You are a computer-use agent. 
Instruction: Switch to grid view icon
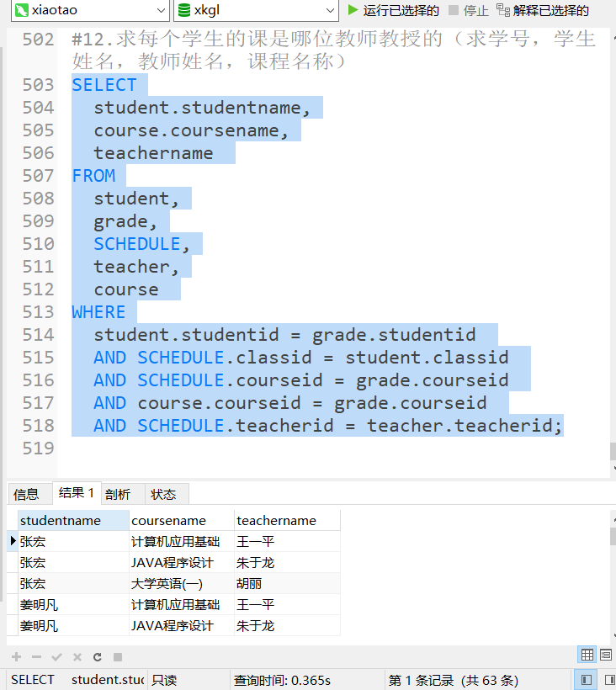(x=587, y=655)
